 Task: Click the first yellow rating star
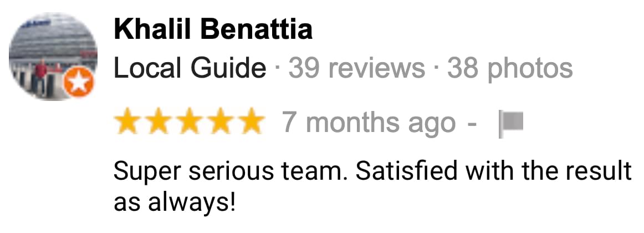127,121
